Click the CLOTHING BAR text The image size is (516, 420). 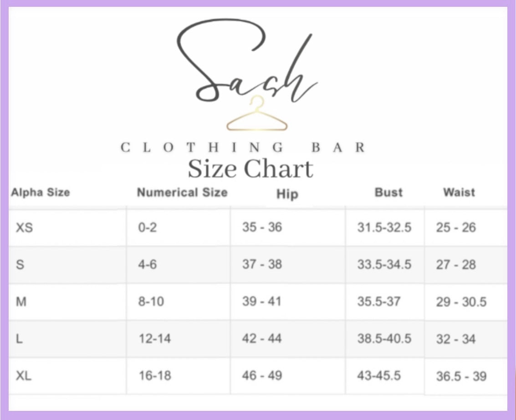pyautogui.click(x=243, y=147)
